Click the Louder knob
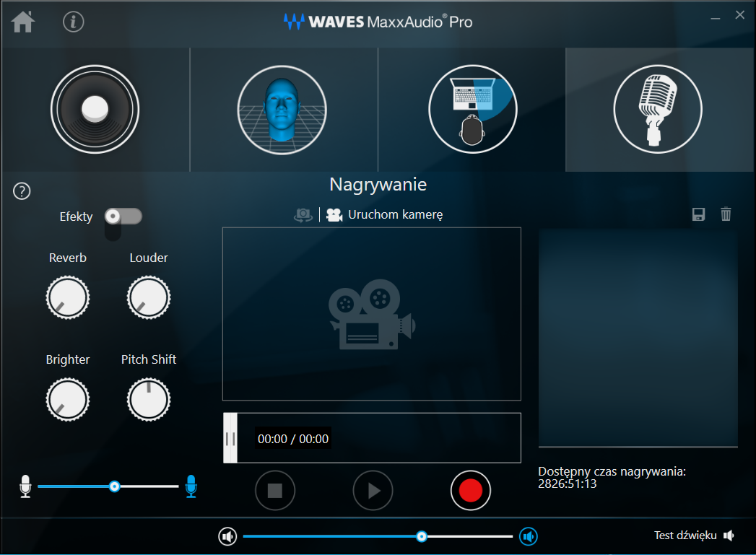This screenshot has width=756, height=555. [149, 298]
